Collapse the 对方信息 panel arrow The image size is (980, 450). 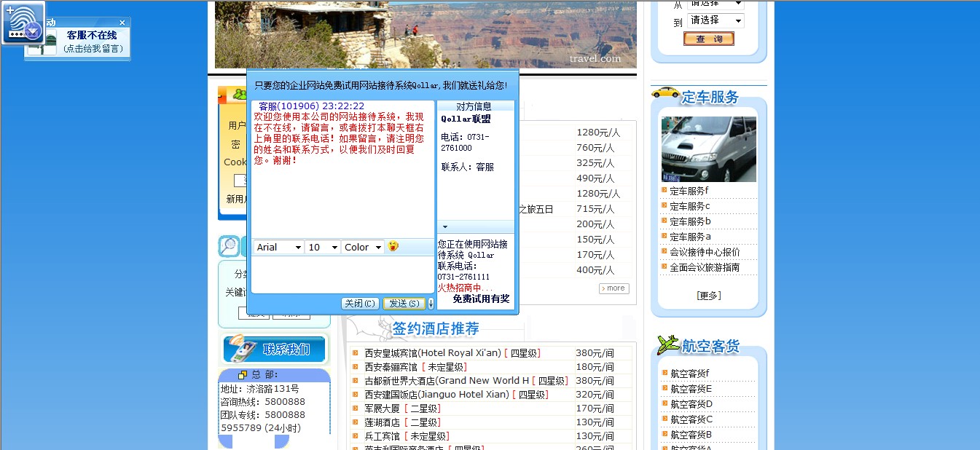point(445,226)
